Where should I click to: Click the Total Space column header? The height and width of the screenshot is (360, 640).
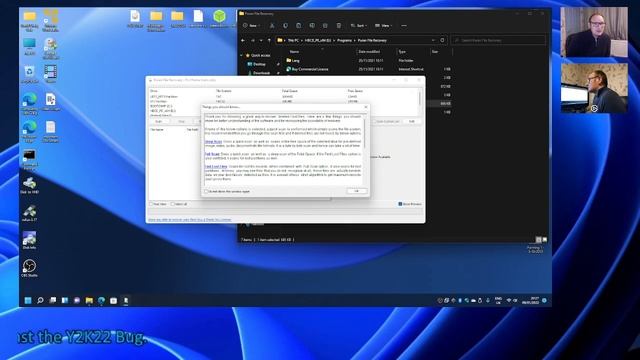click(x=290, y=91)
